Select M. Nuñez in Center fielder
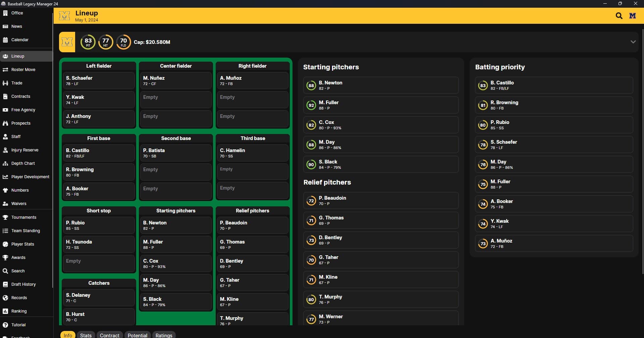 (x=176, y=80)
